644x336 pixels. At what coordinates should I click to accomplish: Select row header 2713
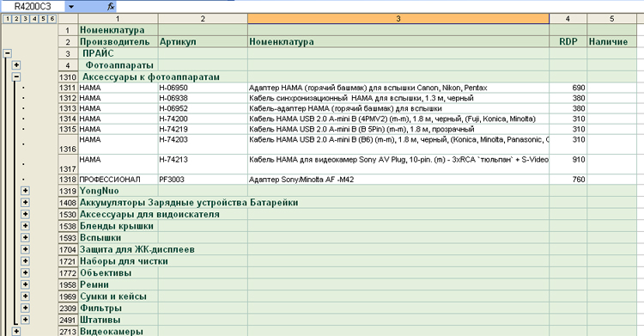tap(68, 332)
